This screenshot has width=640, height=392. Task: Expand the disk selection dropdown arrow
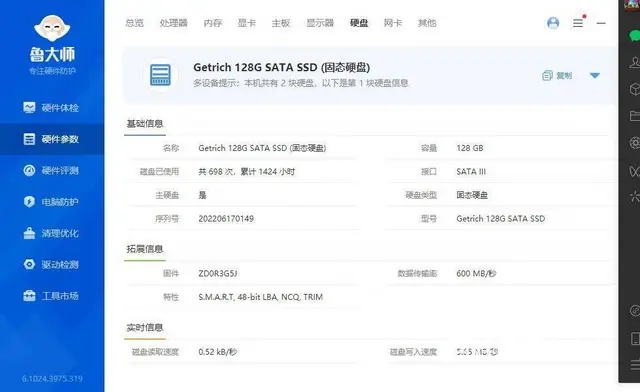pos(595,76)
